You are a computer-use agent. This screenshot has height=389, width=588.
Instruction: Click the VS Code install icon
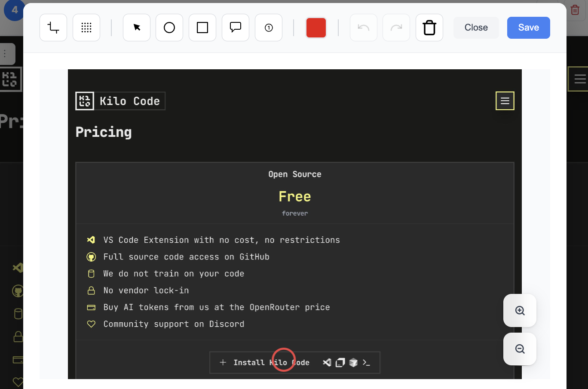click(327, 362)
